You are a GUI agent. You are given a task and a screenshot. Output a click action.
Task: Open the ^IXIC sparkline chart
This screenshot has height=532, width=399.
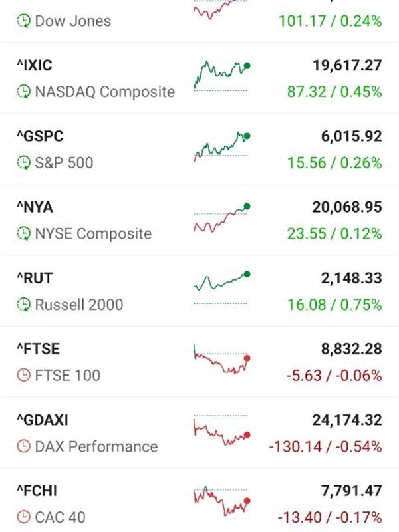pos(222,76)
